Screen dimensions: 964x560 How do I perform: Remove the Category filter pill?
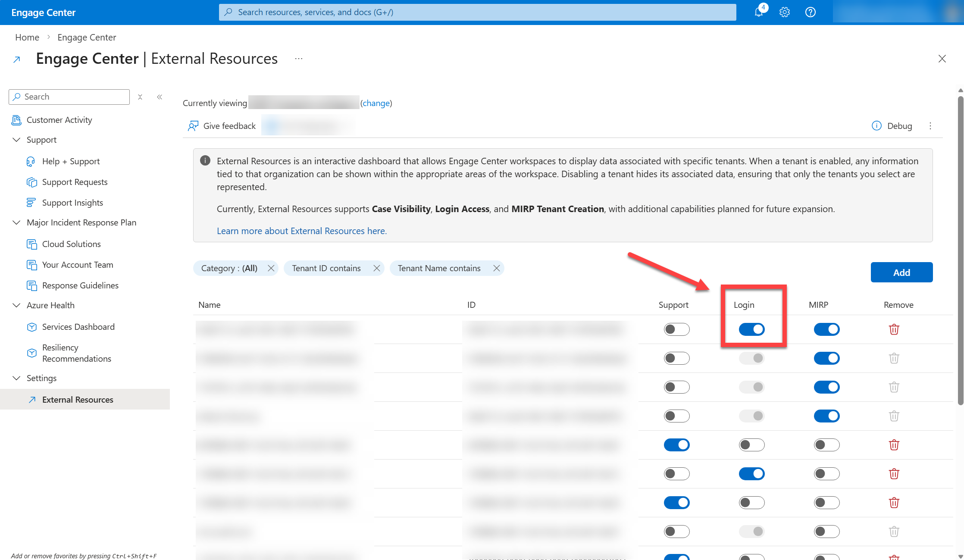(x=271, y=268)
